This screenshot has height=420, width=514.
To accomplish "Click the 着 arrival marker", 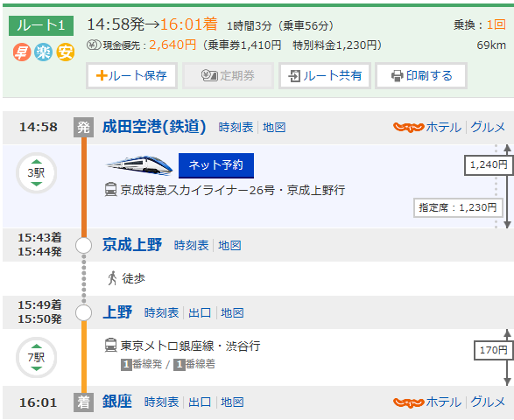I will (83, 402).
